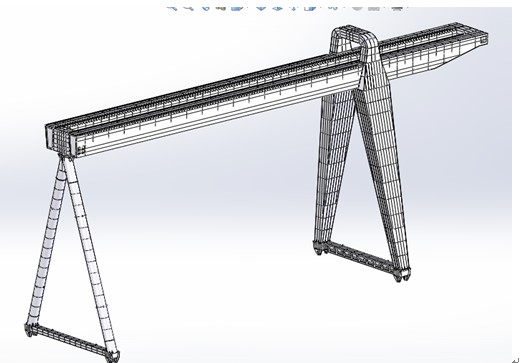The height and width of the screenshot is (363, 521).
Task: Toggle the Section View tool
Action: coord(221,7)
